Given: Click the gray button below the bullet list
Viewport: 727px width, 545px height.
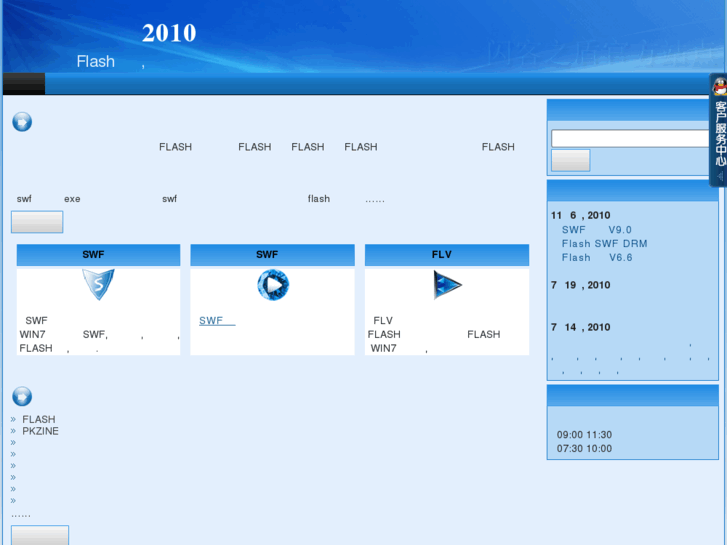Looking at the screenshot, I should point(40,535).
